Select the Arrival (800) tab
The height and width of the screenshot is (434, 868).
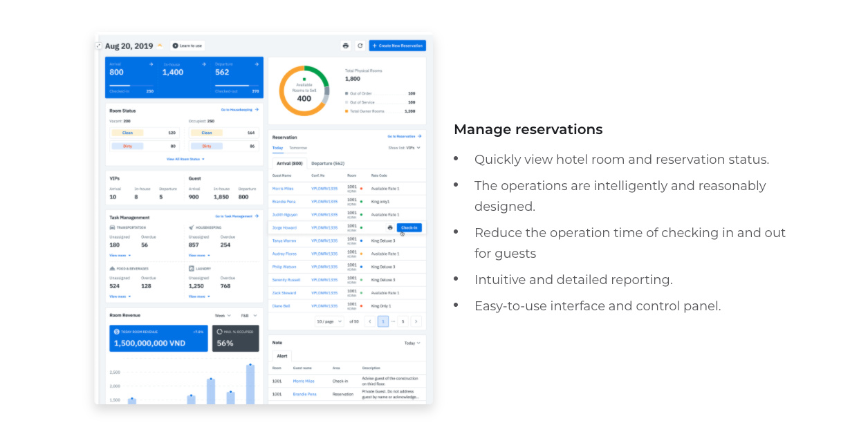(289, 164)
